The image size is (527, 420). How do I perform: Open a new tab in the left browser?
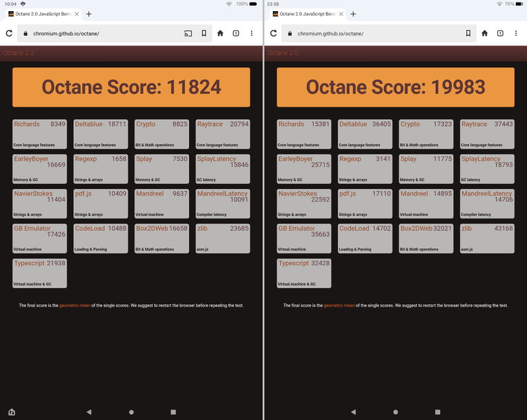[x=88, y=12]
